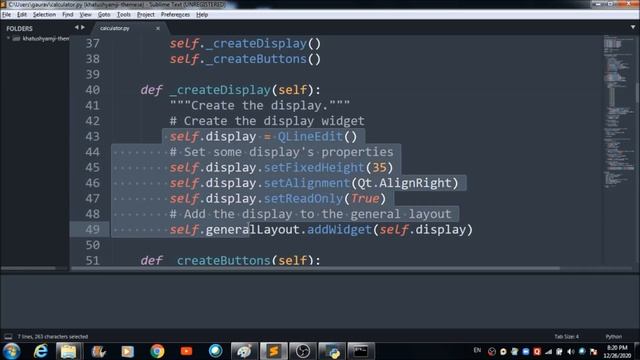The width and height of the screenshot is (640, 360).
Task: Open the File menu
Action: 6,15
